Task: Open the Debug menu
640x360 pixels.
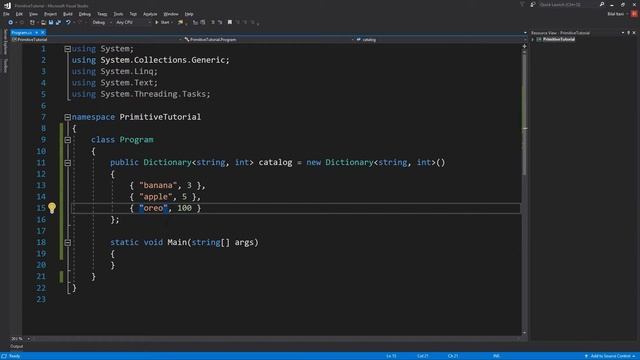Action: [84, 14]
